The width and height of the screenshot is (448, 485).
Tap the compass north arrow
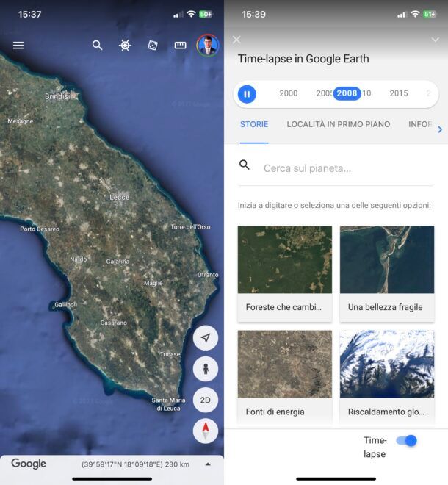(206, 431)
